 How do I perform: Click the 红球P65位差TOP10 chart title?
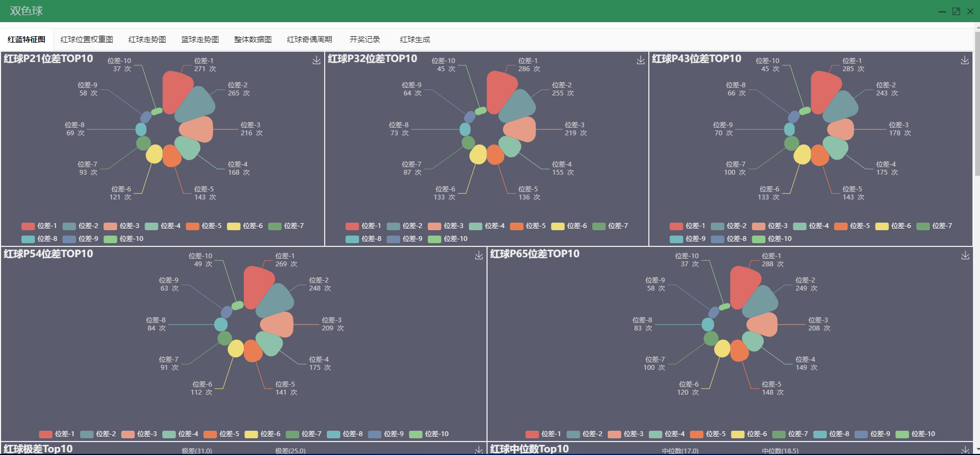(x=535, y=254)
